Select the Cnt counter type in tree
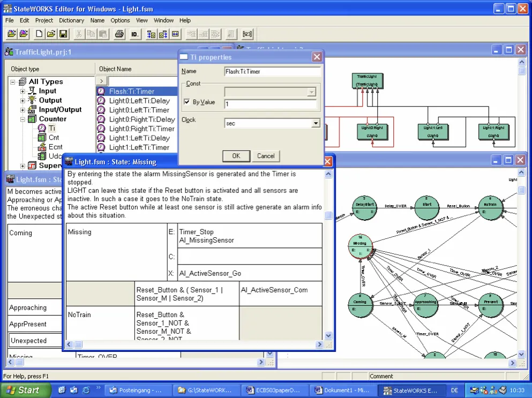This screenshot has width=532, height=398. point(54,138)
